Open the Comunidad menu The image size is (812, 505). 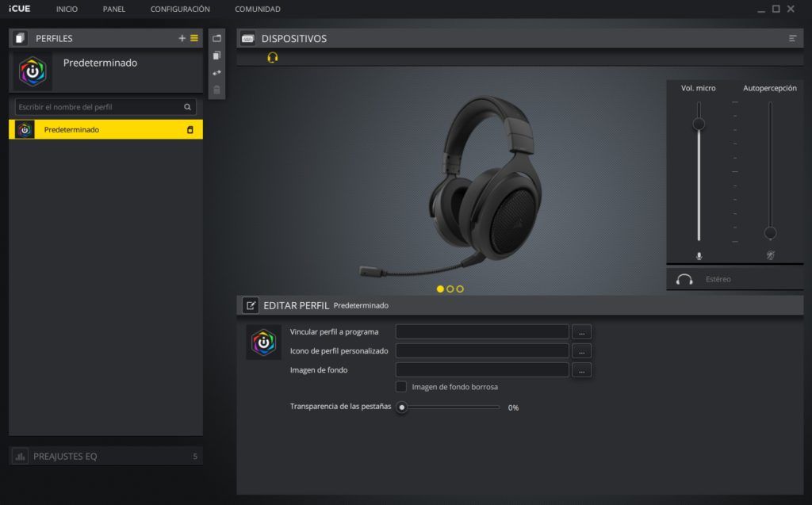pos(258,9)
